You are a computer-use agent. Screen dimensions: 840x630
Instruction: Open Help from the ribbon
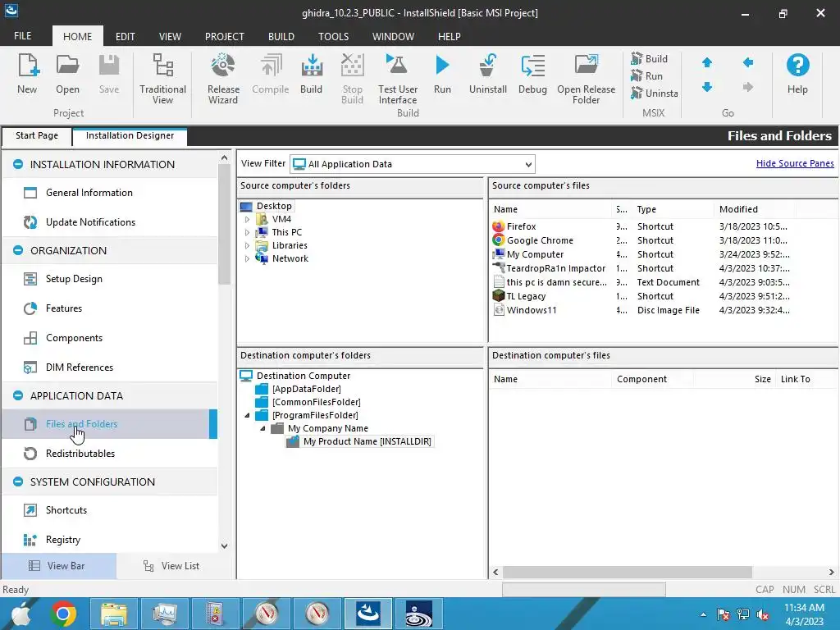pyautogui.click(x=797, y=74)
